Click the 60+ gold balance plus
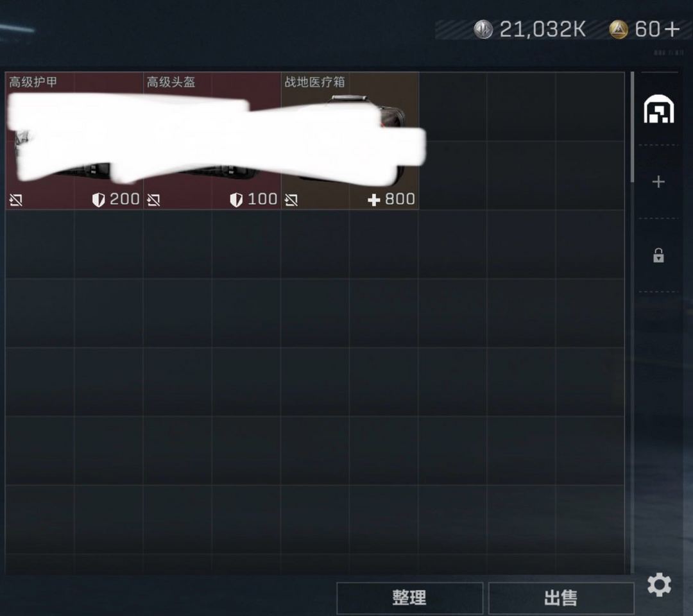 [672, 30]
